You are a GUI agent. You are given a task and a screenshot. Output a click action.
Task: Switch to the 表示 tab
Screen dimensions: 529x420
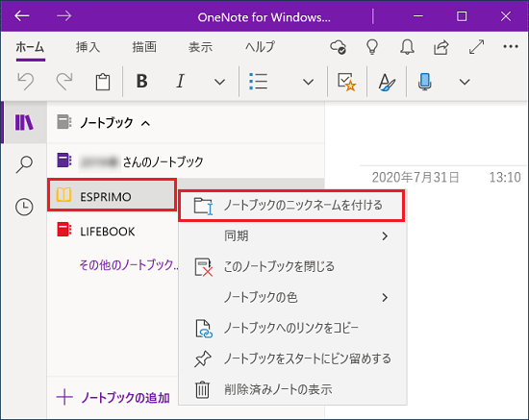point(200,47)
